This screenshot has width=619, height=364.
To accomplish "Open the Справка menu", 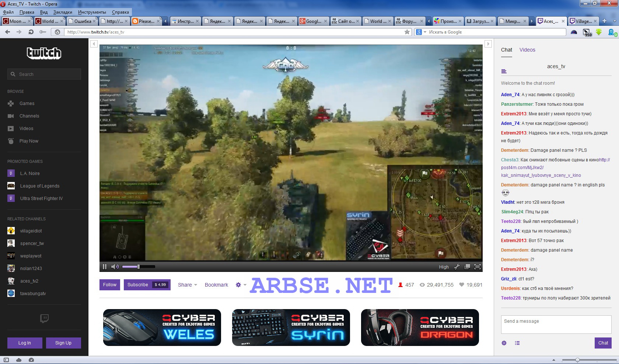I will tap(120, 12).
